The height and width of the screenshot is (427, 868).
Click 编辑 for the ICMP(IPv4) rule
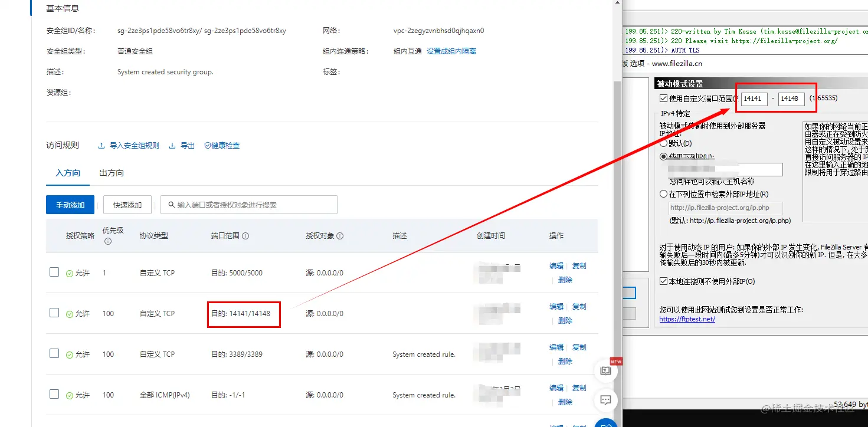tap(556, 388)
